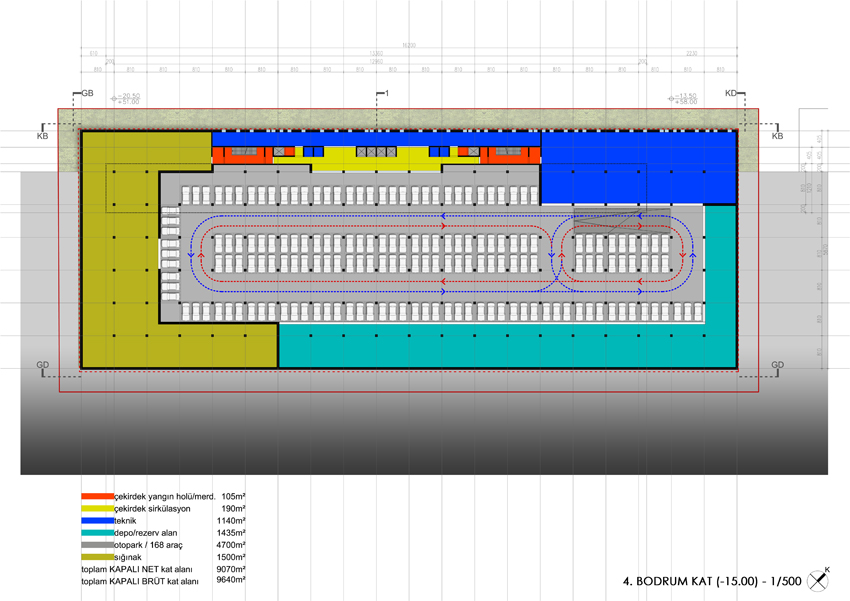Click the section marker labeled 1
Screen dimensions: 850x601
click(383, 93)
